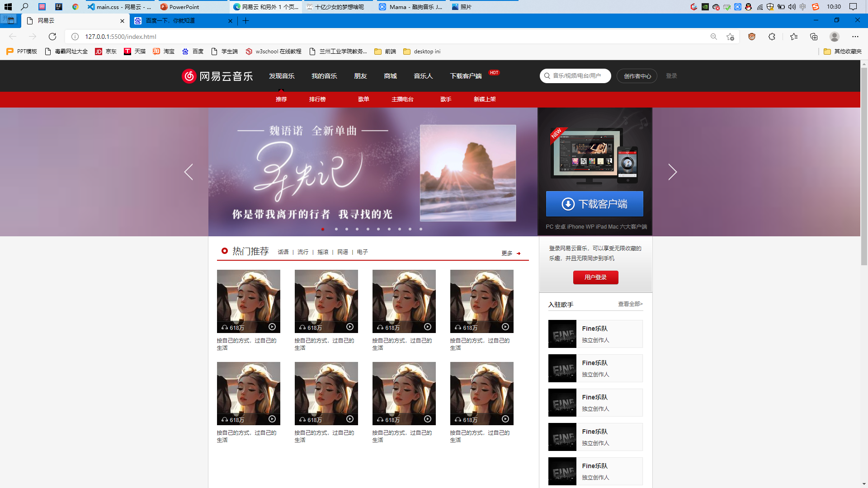Image resolution: width=868 pixels, height=488 pixels.
Task: Select the first carousel indicator dot
Action: point(323,229)
